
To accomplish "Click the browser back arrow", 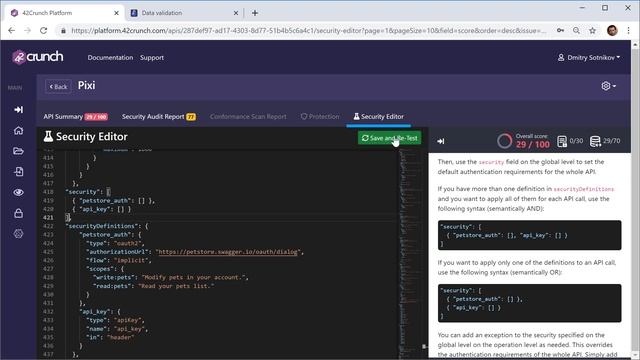I will pyautogui.click(x=11, y=31).
